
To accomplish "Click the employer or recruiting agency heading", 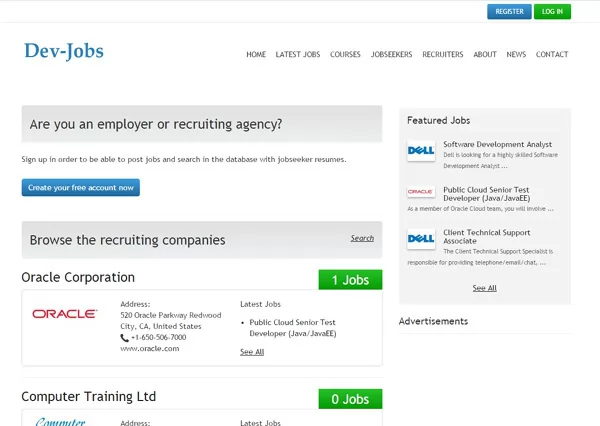I will coord(156,124).
